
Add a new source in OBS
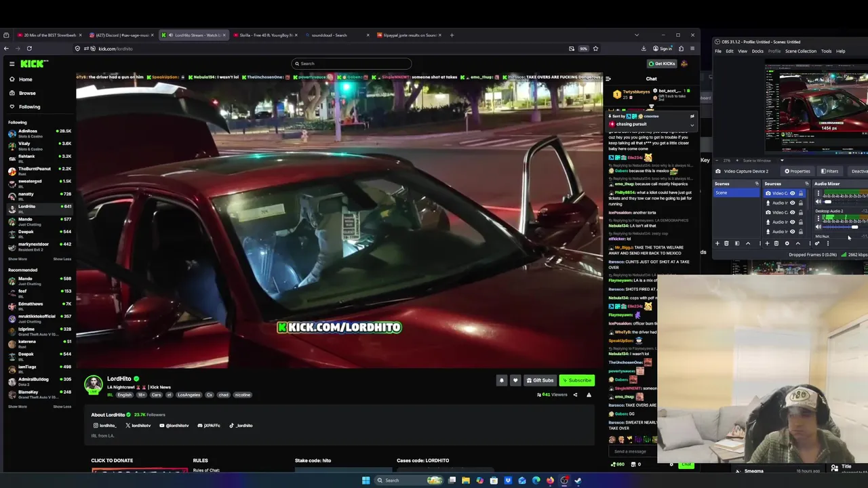pos(767,243)
